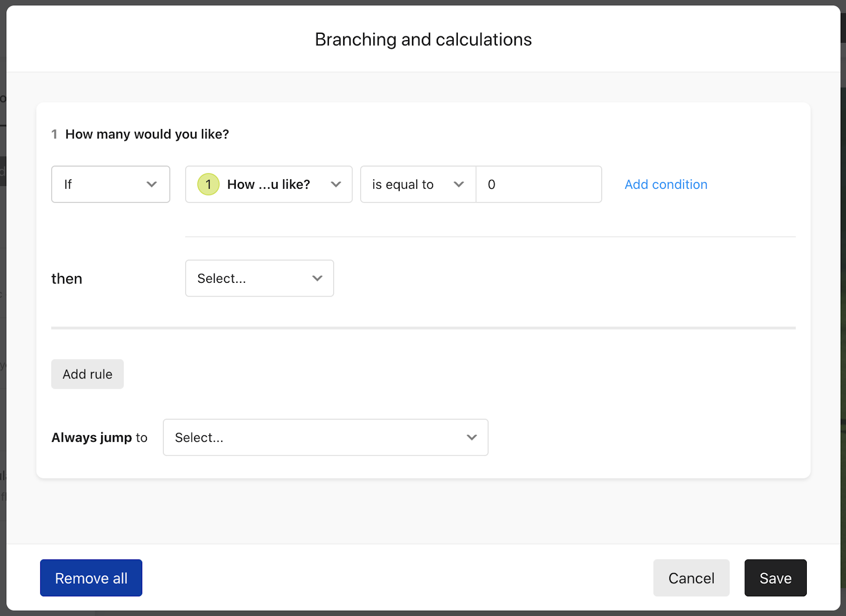Click the 'Branching and calculations' title
Viewport: 846px width, 616px height.
point(423,40)
